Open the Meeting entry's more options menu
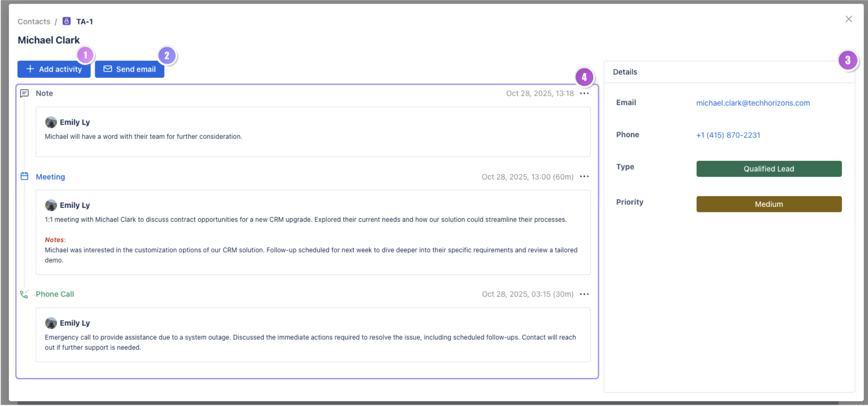The width and height of the screenshot is (868, 406). click(x=584, y=177)
